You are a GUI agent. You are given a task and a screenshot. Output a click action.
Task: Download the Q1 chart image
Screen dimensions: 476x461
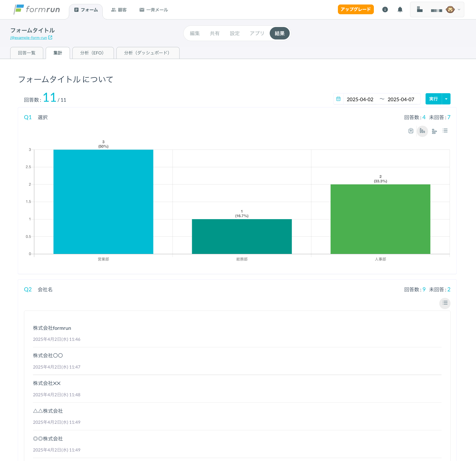(x=411, y=131)
